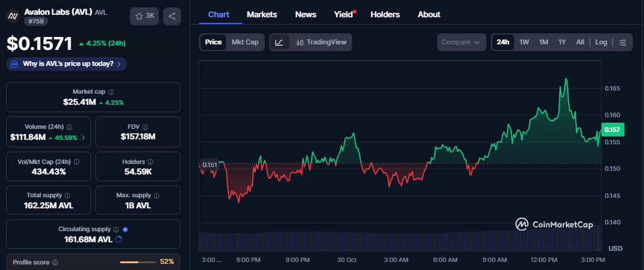Click the star watchlist icon showing 3K

click(x=144, y=16)
